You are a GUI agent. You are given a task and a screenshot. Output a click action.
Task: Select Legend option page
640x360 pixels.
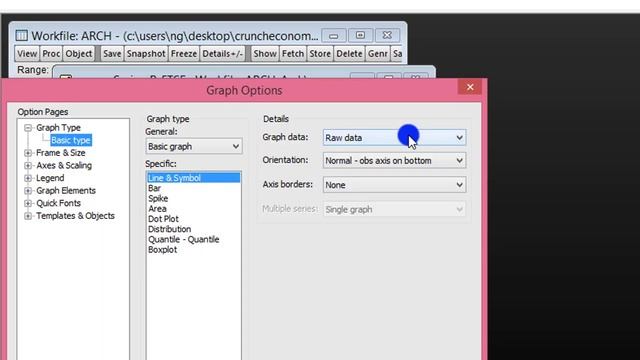tap(50, 178)
